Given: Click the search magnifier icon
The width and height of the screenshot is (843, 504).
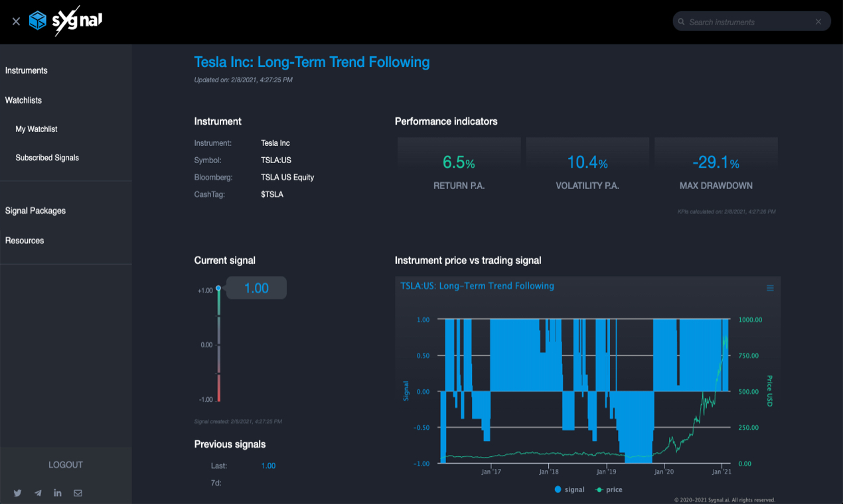Looking at the screenshot, I should point(681,22).
